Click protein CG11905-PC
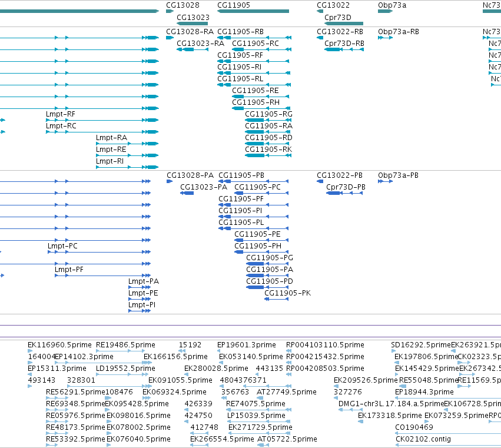Image resolution: width=501 pixels, height=448 pixels. 257,187
